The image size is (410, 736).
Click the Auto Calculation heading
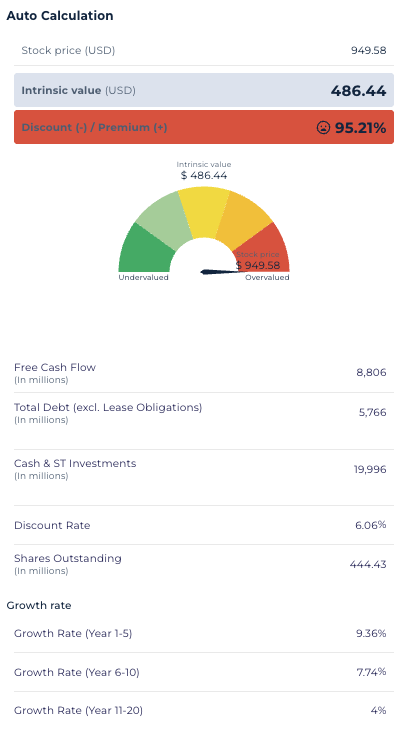[x=60, y=15]
